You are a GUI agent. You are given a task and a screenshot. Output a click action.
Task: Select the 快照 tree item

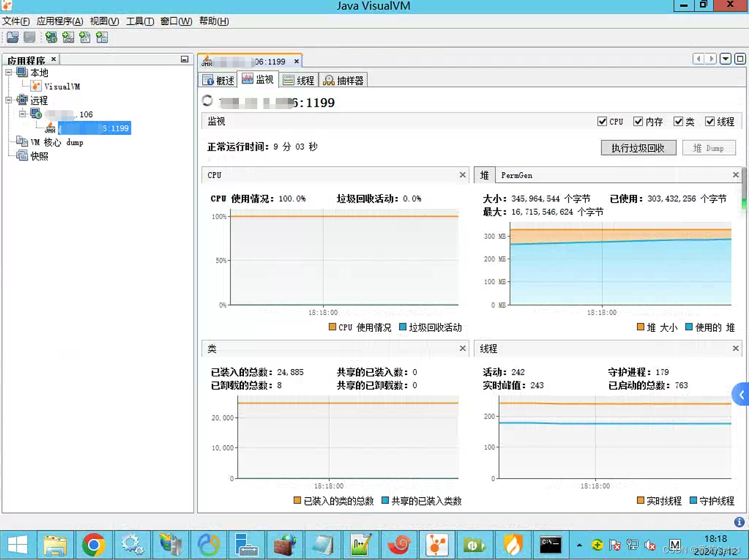[39, 156]
